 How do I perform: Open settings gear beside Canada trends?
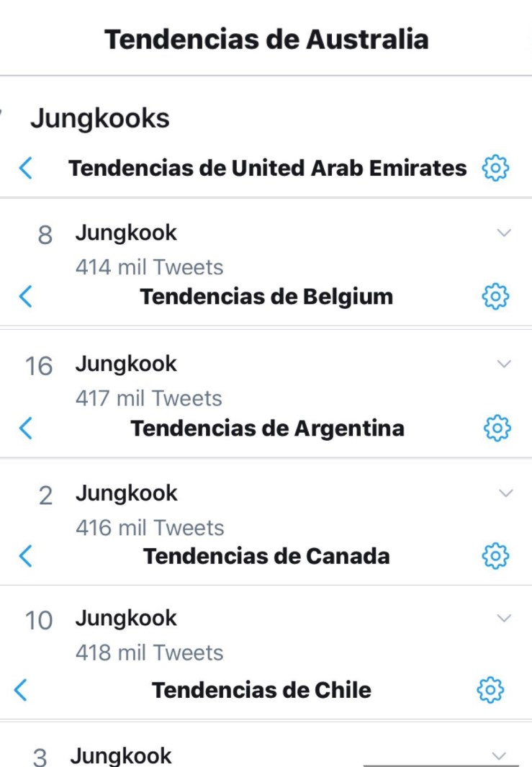click(x=496, y=555)
